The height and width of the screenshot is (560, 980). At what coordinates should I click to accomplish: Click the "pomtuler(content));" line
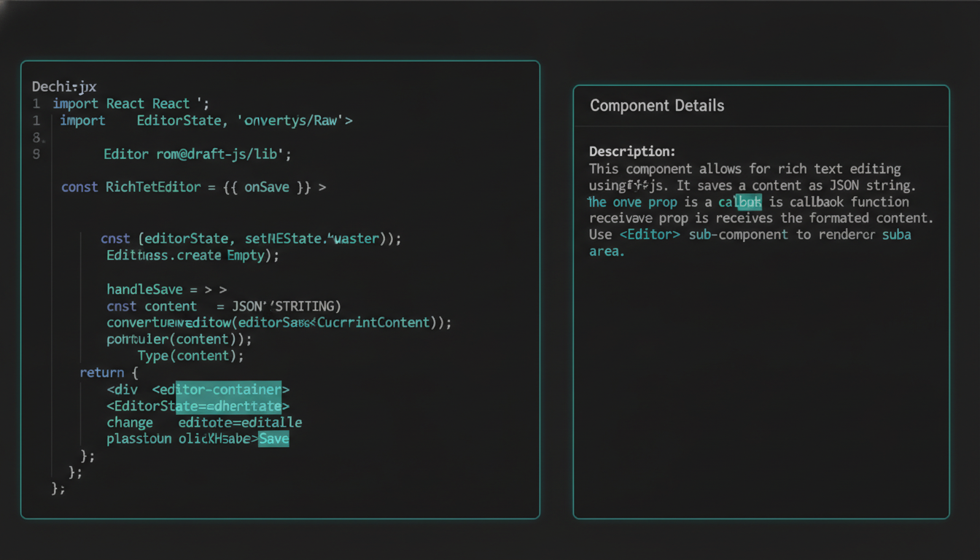pos(179,339)
